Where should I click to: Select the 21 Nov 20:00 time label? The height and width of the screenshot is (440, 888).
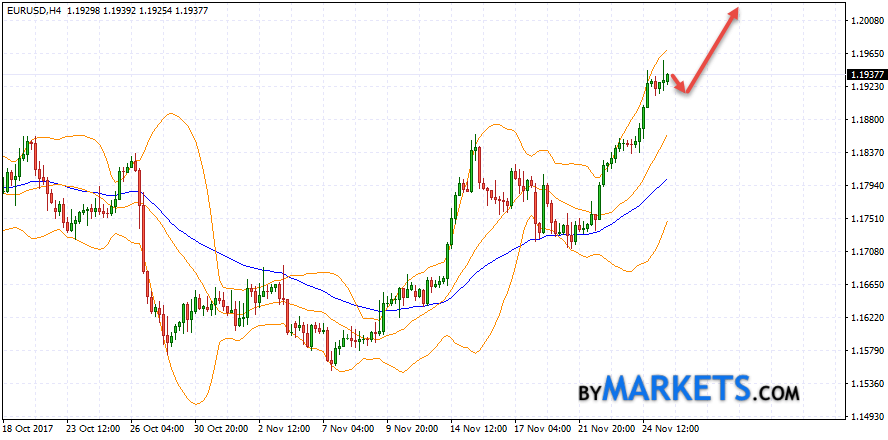click(x=606, y=428)
